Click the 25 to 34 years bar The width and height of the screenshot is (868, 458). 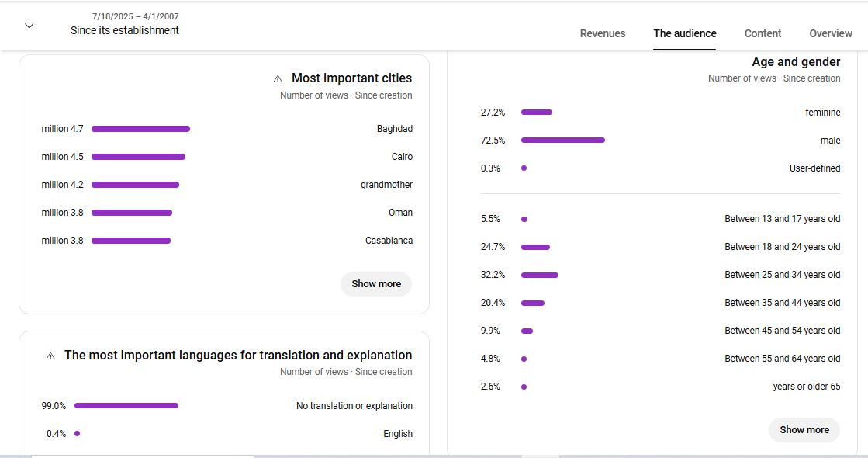[x=539, y=275]
